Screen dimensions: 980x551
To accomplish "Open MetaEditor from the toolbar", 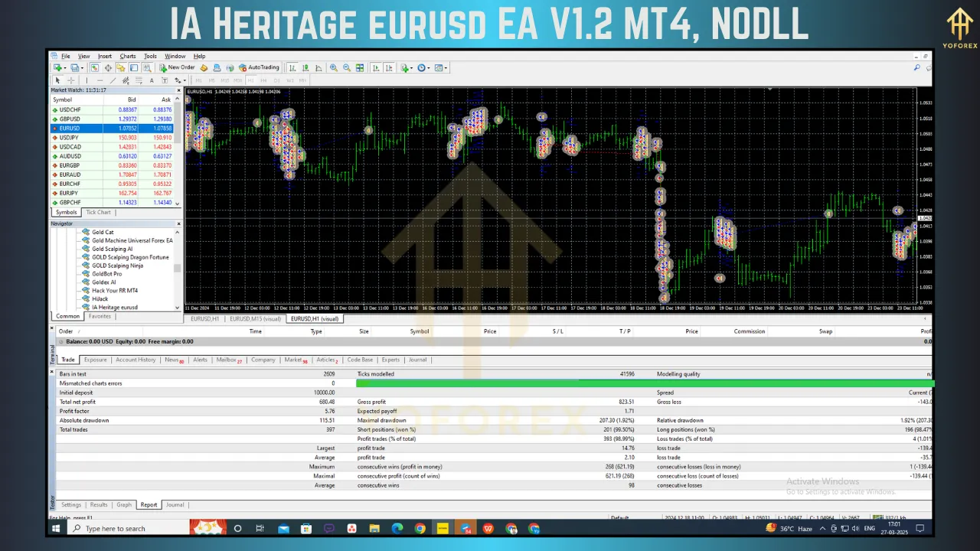I will (204, 67).
